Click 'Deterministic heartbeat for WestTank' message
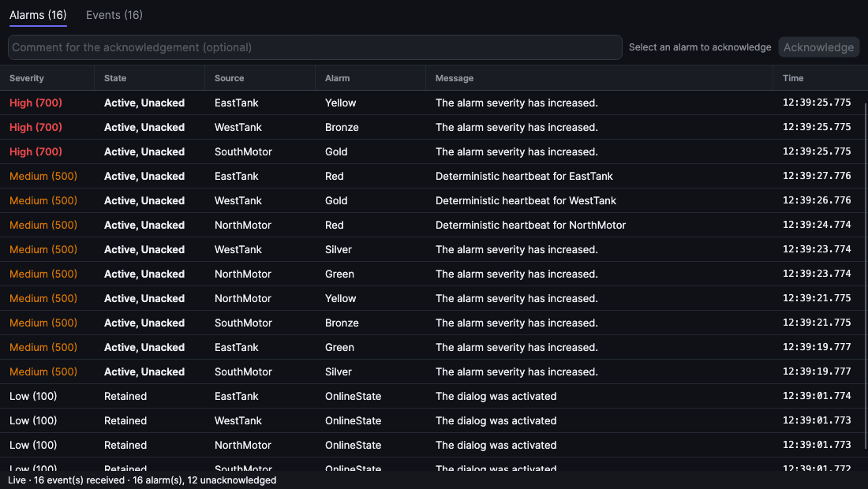This screenshot has height=489, width=868. click(x=526, y=200)
